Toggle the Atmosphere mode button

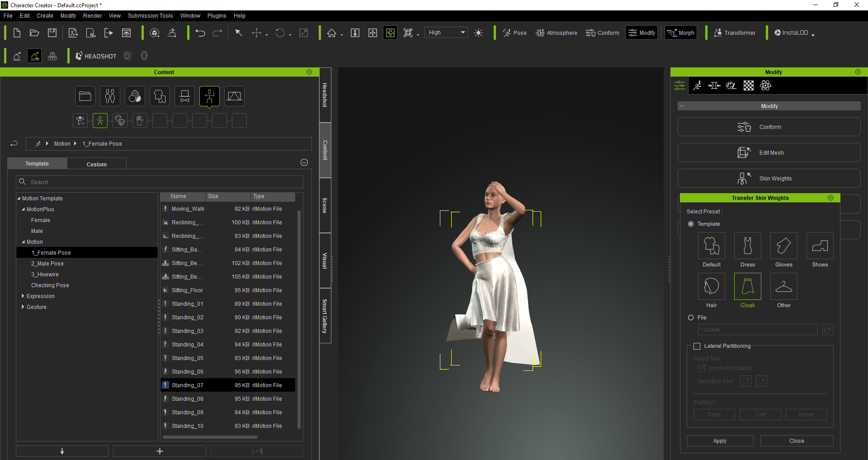pyautogui.click(x=557, y=33)
